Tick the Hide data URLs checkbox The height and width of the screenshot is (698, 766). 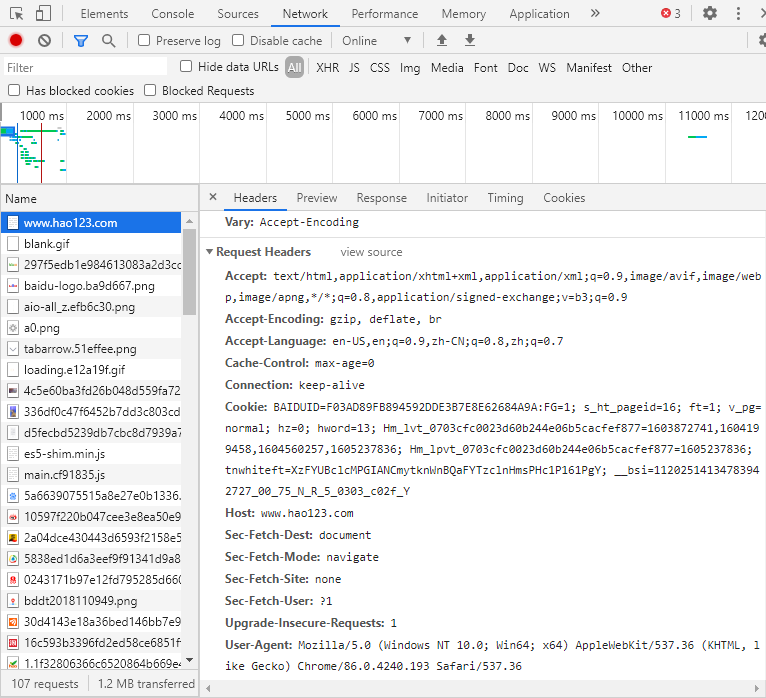pyautogui.click(x=187, y=67)
